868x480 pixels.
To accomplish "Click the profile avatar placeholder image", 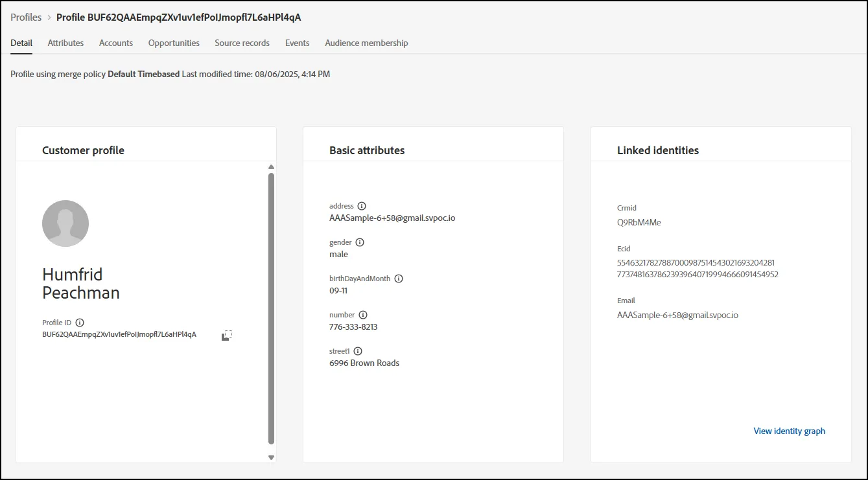I will tap(65, 223).
